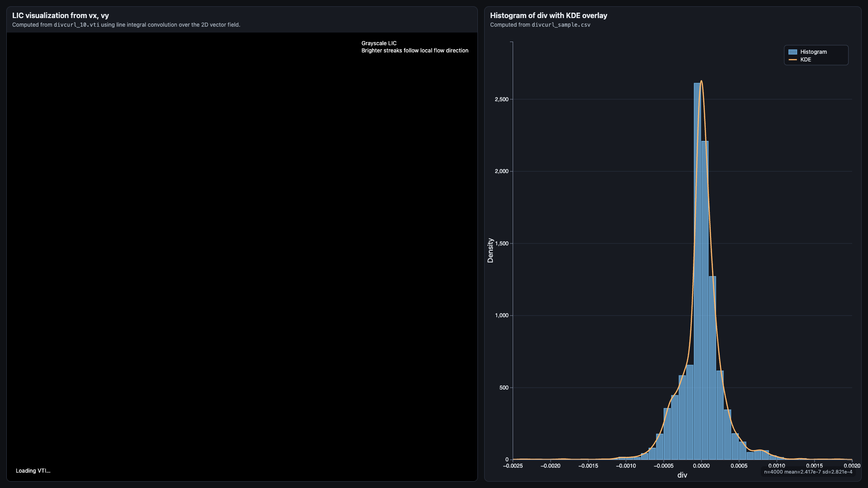Click the -0.0010 x-axis tick label
The width and height of the screenshot is (868, 488).
point(626,466)
